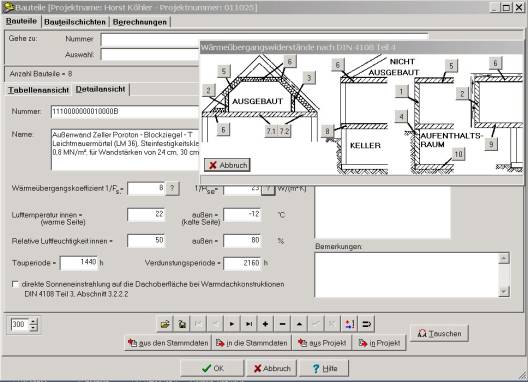Switch to Bauteile tab
The height and width of the screenshot is (382, 528).
[22, 21]
